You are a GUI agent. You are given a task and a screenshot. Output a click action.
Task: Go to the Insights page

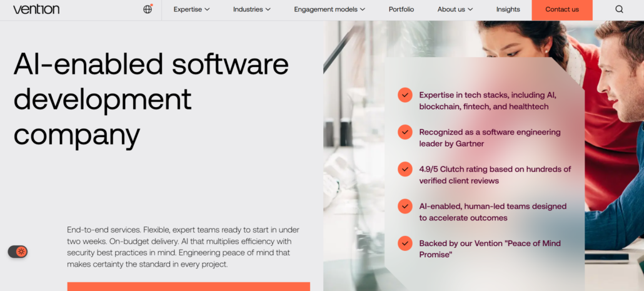point(508,9)
